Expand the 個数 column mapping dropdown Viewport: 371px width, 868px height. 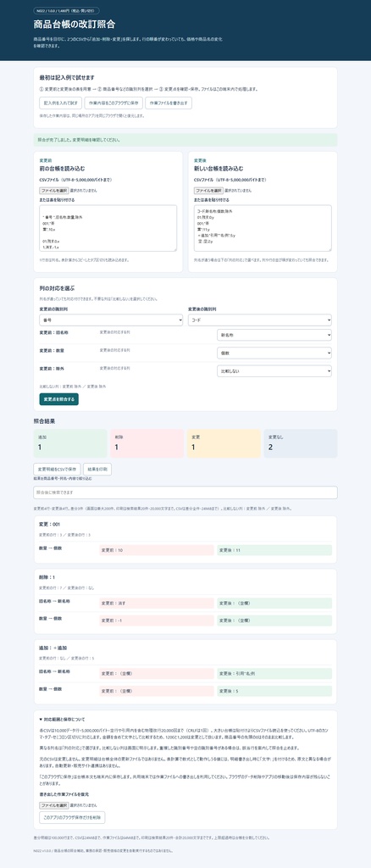point(274,353)
